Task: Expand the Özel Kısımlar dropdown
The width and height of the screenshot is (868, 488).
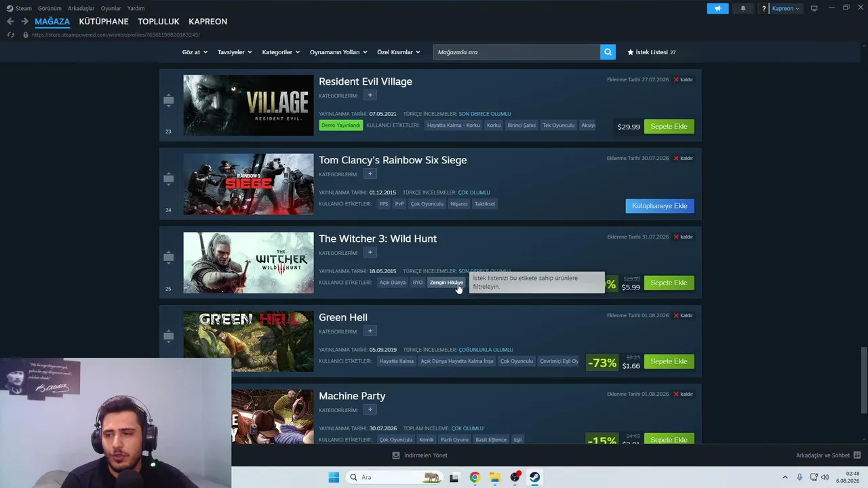Action: tap(399, 52)
